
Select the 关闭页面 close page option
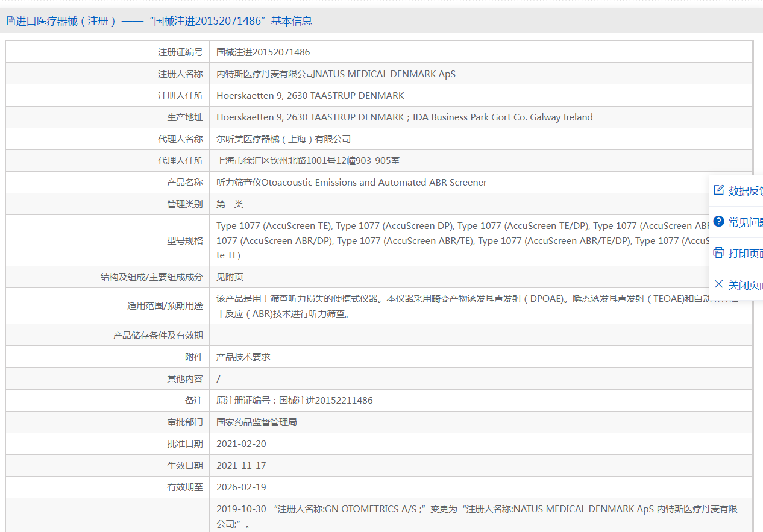click(x=746, y=285)
